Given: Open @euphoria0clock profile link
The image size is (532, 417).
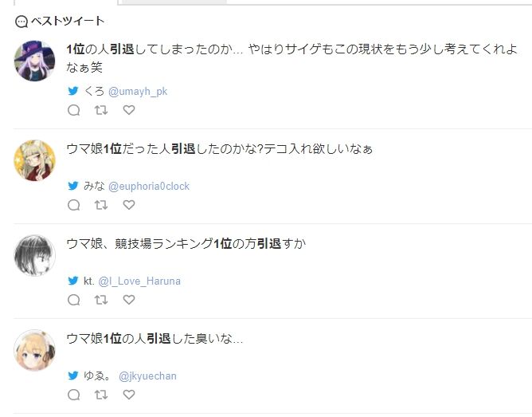Looking at the screenshot, I should click(149, 187).
